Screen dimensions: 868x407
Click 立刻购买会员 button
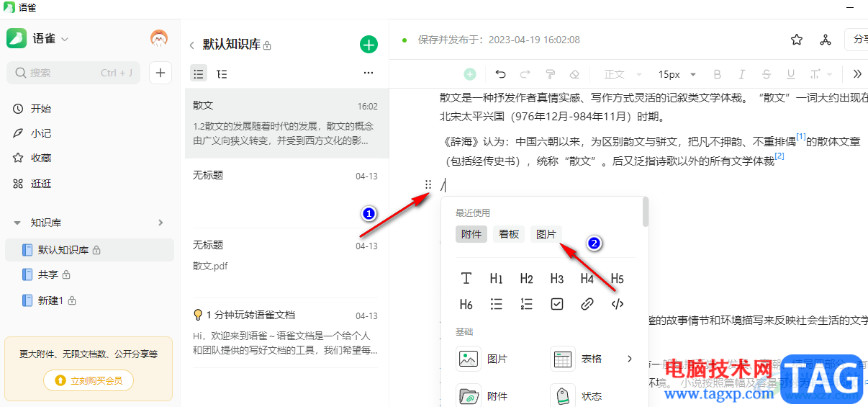point(89,380)
